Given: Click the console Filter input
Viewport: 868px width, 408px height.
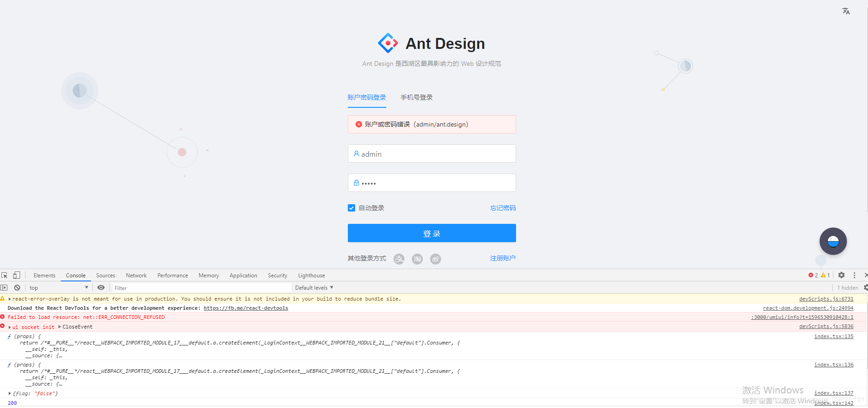Looking at the screenshot, I should tap(201, 288).
